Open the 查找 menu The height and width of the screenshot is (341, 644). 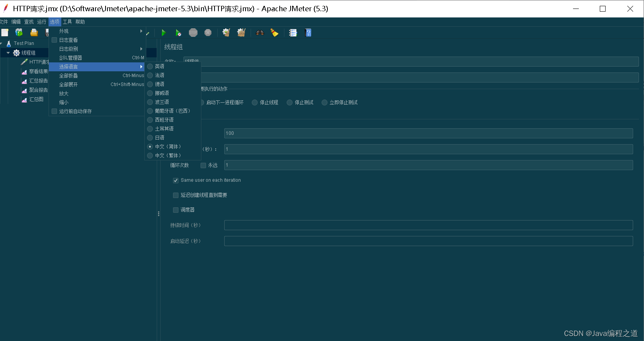click(29, 22)
